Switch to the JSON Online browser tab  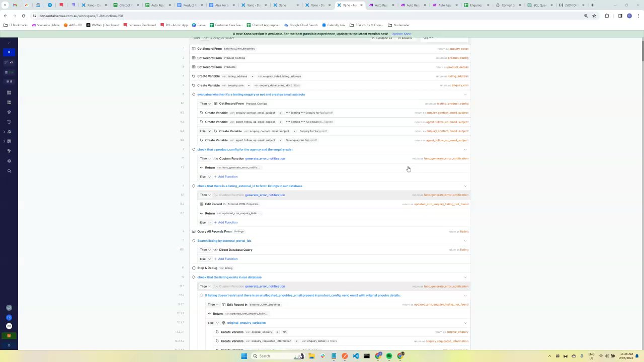tap(571, 5)
